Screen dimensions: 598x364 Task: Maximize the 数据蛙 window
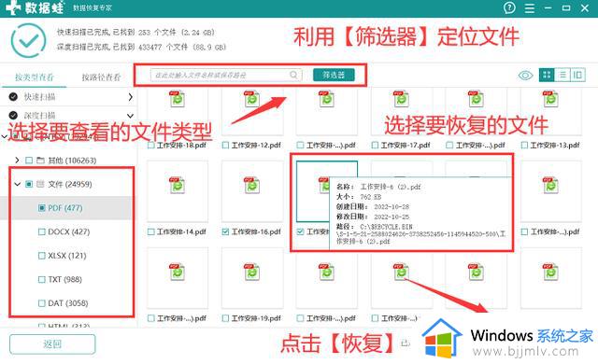pyautogui.click(x=566, y=8)
